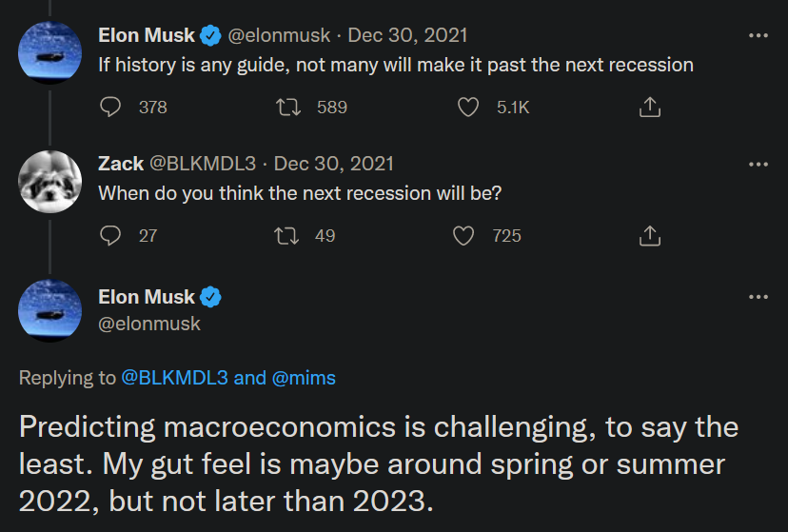The image size is (788, 532).
Task: Share Zack's tweet
Action: tap(650, 236)
